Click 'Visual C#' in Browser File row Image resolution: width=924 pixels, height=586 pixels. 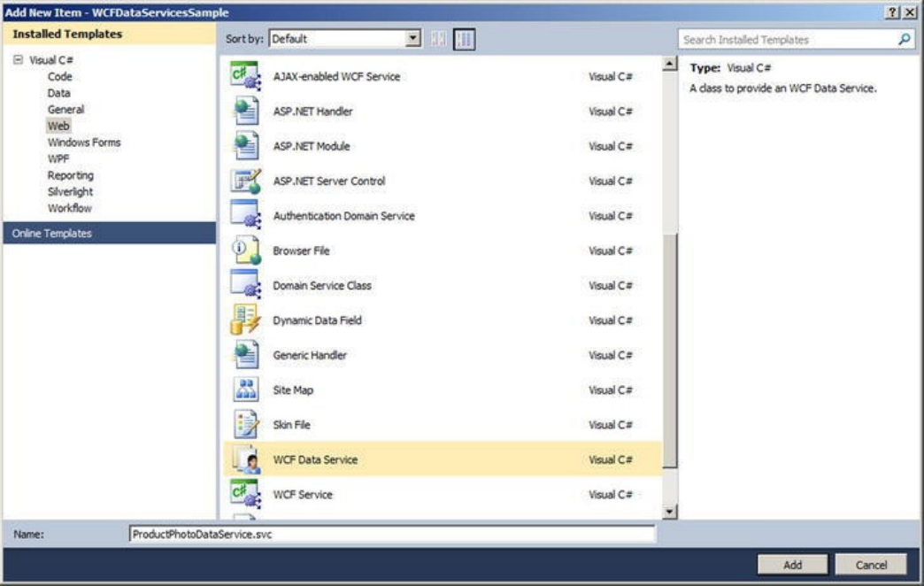click(x=611, y=250)
